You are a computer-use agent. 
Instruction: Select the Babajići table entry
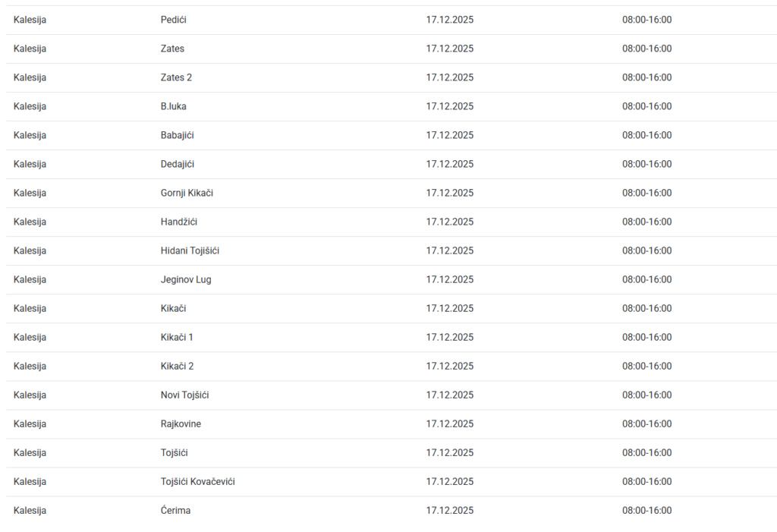pos(178,135)
